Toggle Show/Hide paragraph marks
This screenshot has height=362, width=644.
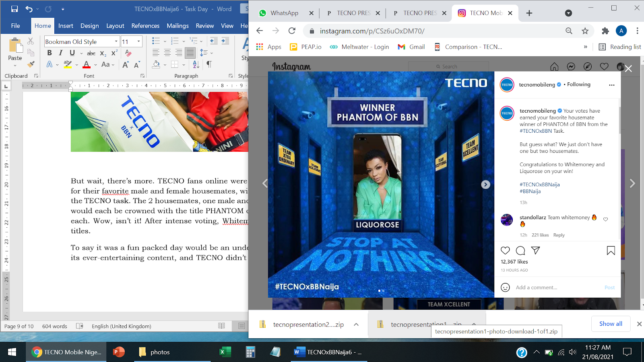pyautogui.click(x=209, y=64)
